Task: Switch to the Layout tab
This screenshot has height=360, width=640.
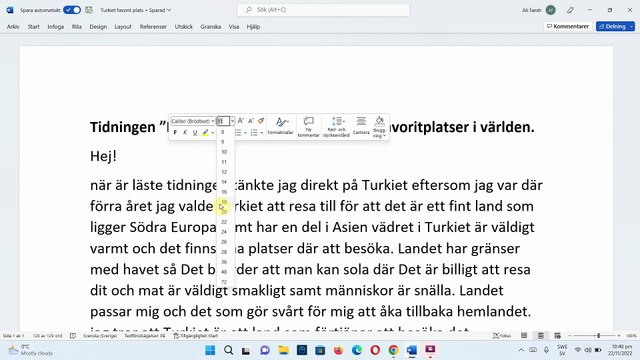Action: coord(123,27)
